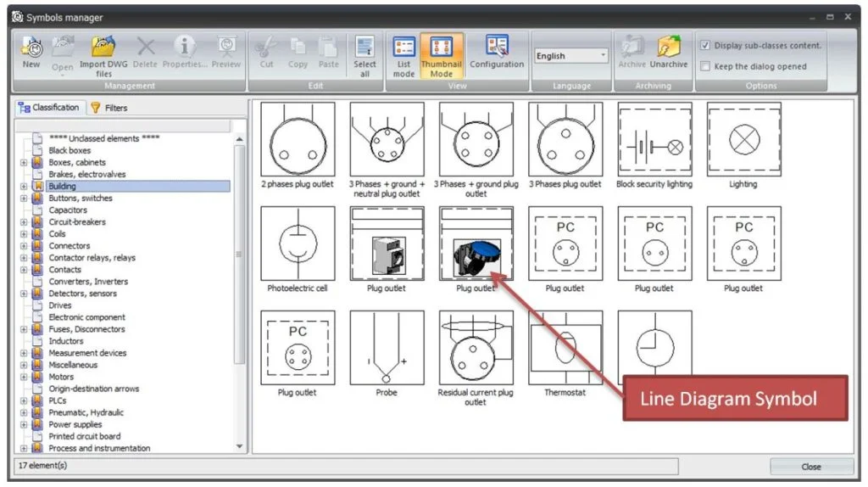868x487 pixels.
Task: Expand the Motors tree node
Action: tap(24, 377)
